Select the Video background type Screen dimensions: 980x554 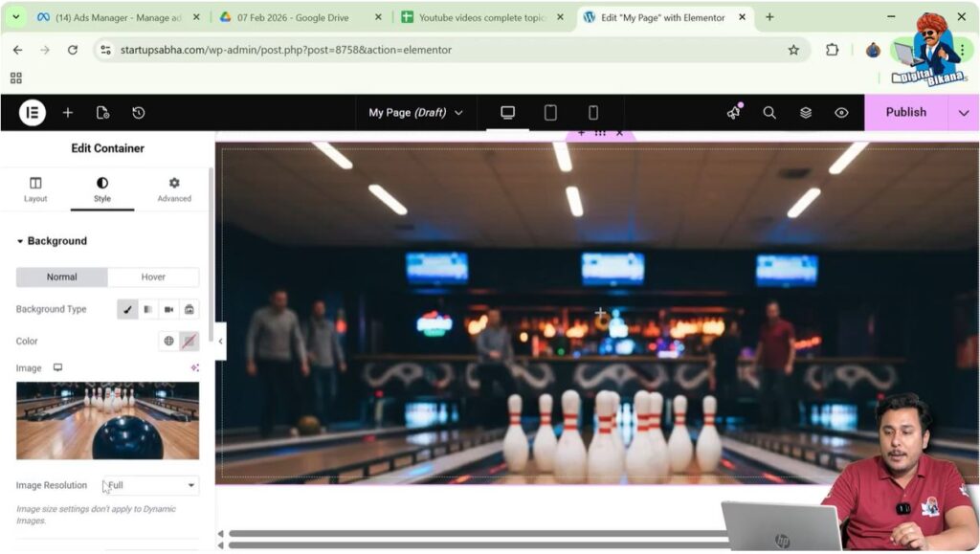[x=168, y=309]
